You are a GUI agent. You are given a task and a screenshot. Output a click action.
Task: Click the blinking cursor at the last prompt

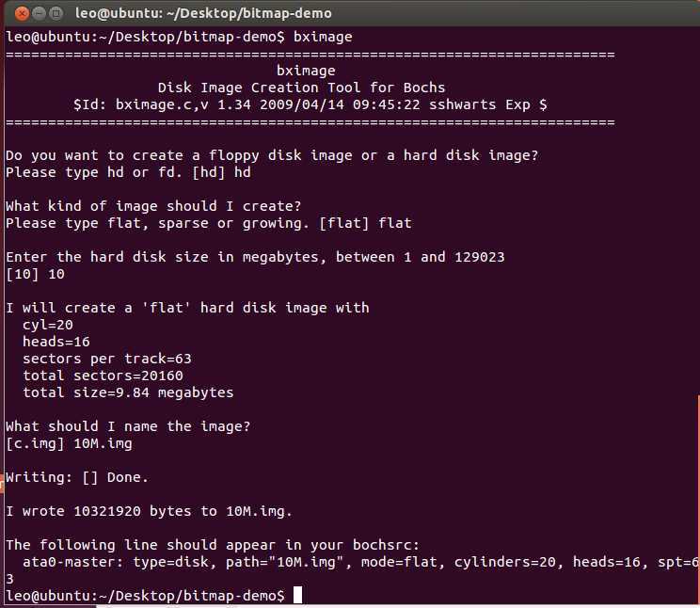pos(297,595)
